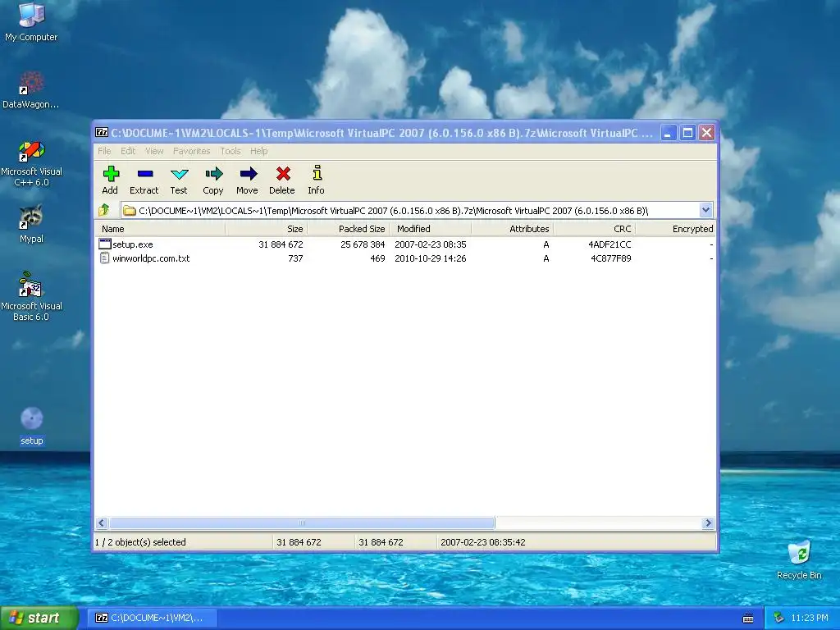Select the setup.exe file icon
The image size is (840, 630).
(105, 244)
